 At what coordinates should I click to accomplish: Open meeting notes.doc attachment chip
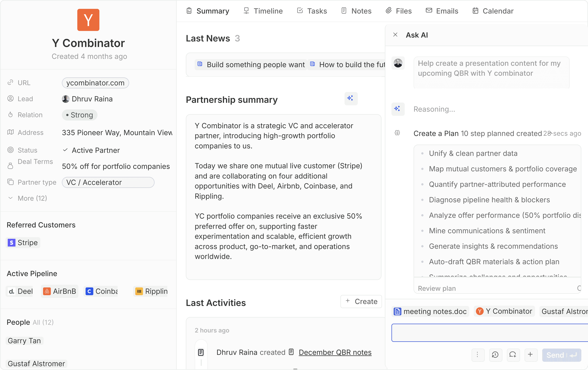[x=430, y=311]
